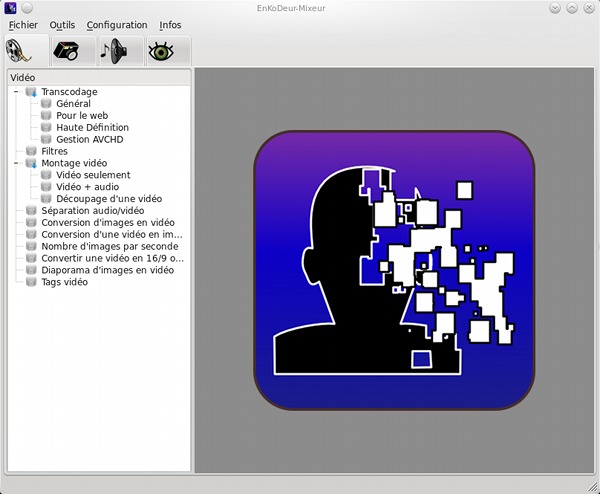Click the Séparation audio/vidéo icon

pos(31,210)
